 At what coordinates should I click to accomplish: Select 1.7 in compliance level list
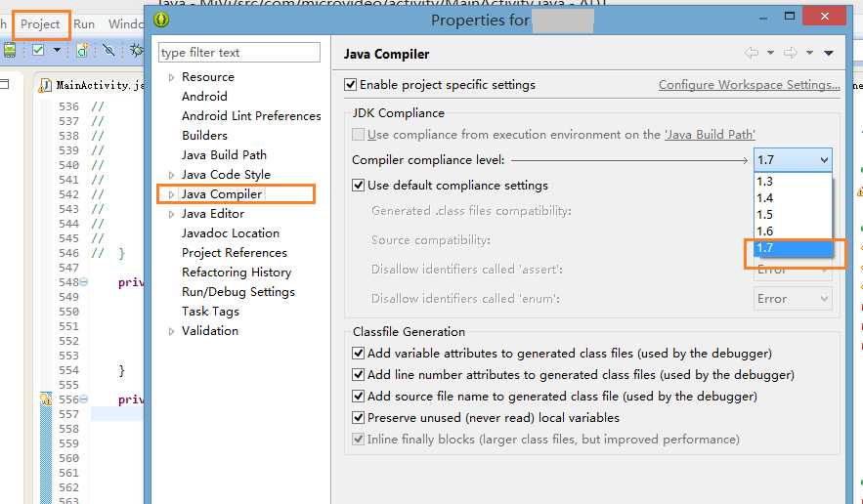point(793,247)
